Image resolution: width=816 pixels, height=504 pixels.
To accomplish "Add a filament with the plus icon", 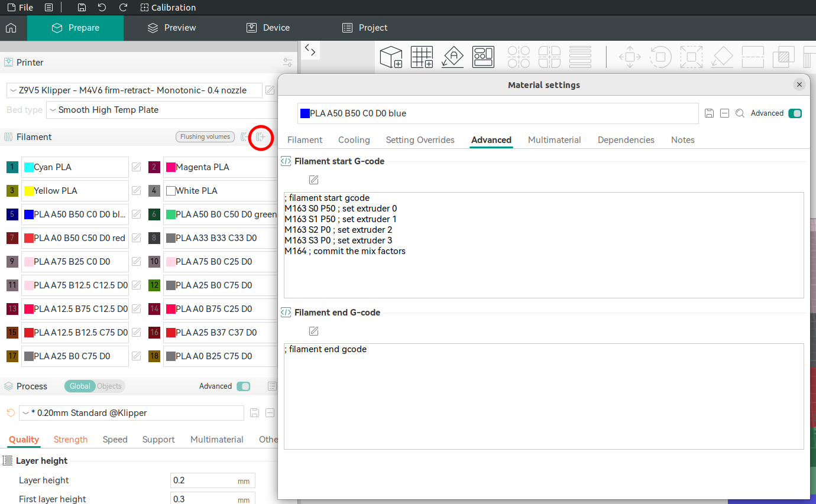I will coord(261,137).
